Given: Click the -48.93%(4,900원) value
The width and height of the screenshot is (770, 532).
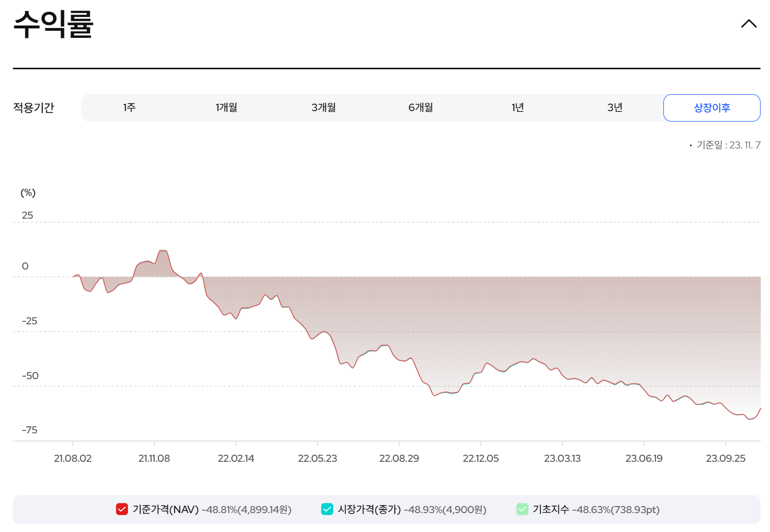Looking at the screenshot, I should coord(445,510).
